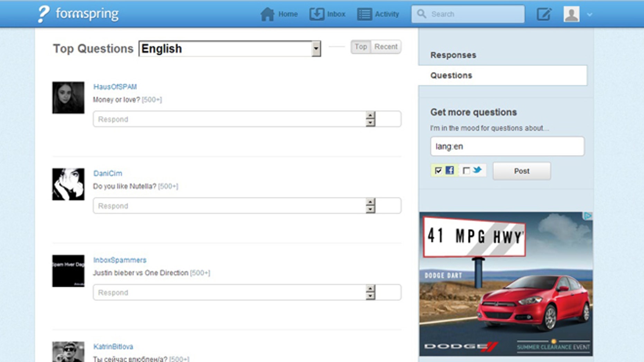644x362 pixels.
Task: Enable the Twitter sharing checkbox
Action: pos(466,171)
